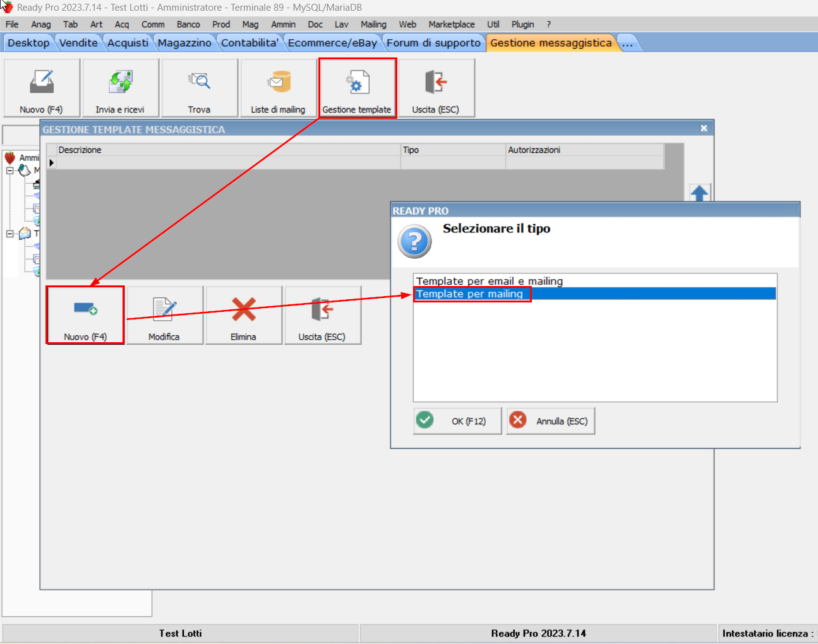Close the Gestione Template Messaggistica dialog
818x644 pixels.
point(704,128)
